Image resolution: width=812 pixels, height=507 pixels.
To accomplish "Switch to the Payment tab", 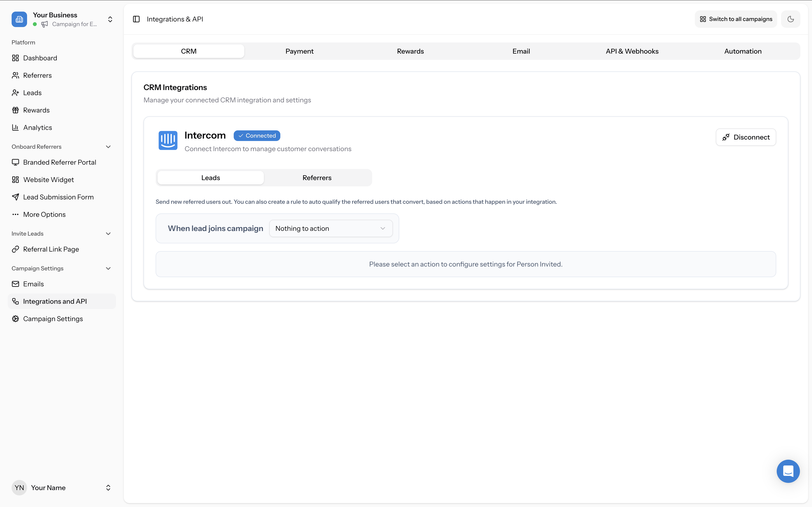I will coord(299,51).
